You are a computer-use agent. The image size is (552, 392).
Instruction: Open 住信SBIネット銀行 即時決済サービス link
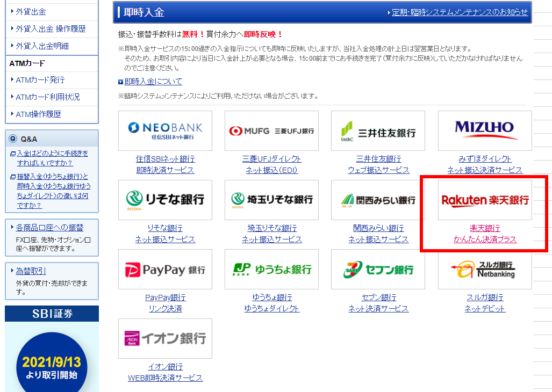click(x=165, y=164)
